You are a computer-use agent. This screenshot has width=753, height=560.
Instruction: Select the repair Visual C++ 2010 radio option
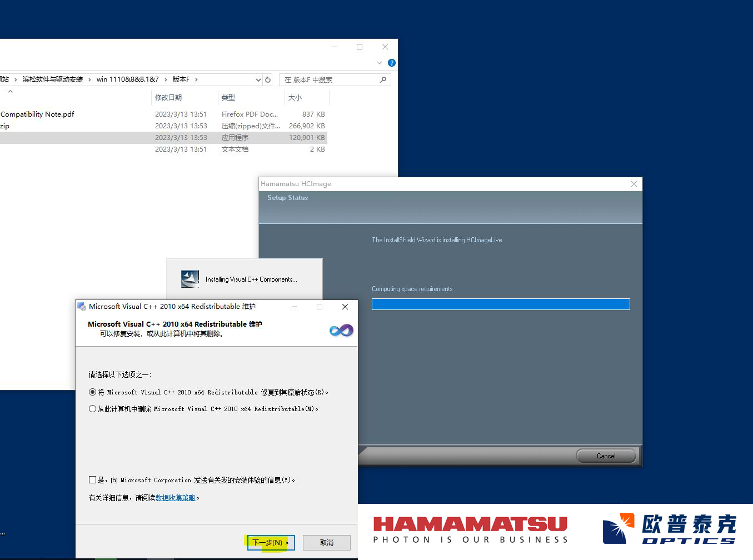click(93, 392)
